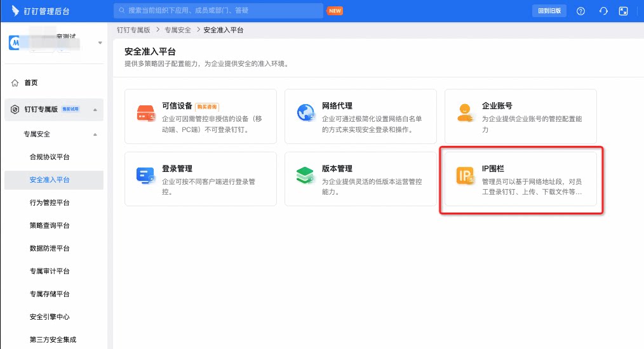Click the 专属安全 breadcrumb link

point(178,30)
